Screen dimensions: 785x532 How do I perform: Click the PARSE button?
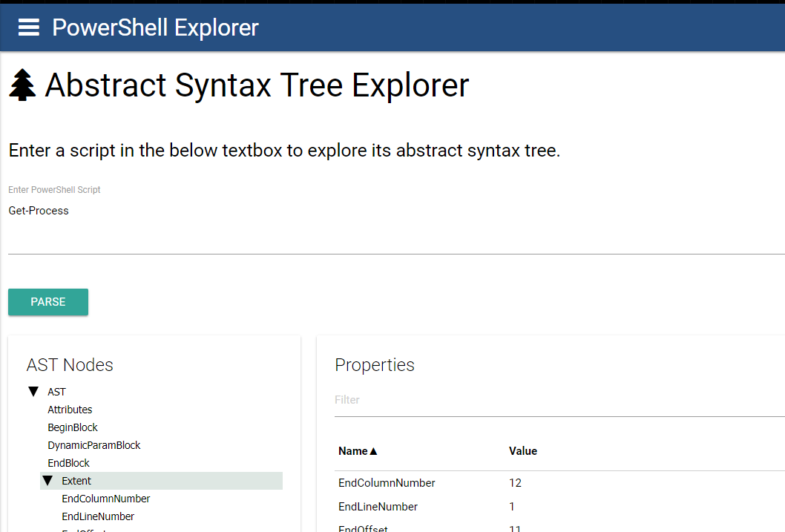point(48,302)
